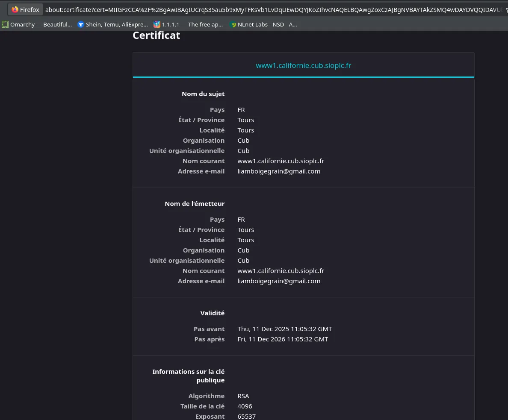
Task: Open the Omarchy bookmark
Action: [37, 25]
